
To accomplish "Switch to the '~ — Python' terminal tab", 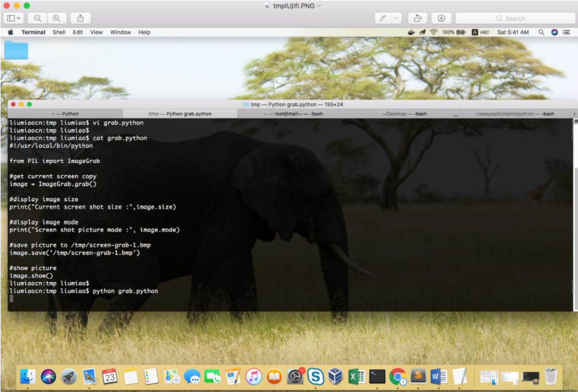I will point(65,113).
